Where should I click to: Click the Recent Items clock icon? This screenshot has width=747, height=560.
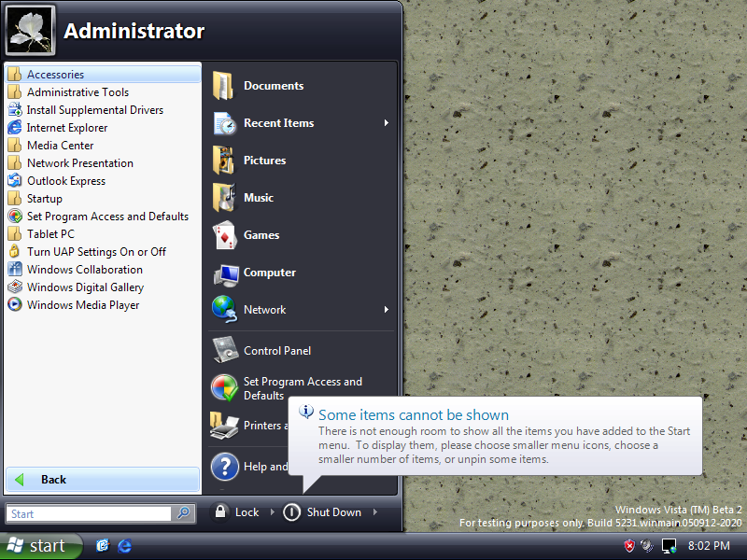coord(224,123)
